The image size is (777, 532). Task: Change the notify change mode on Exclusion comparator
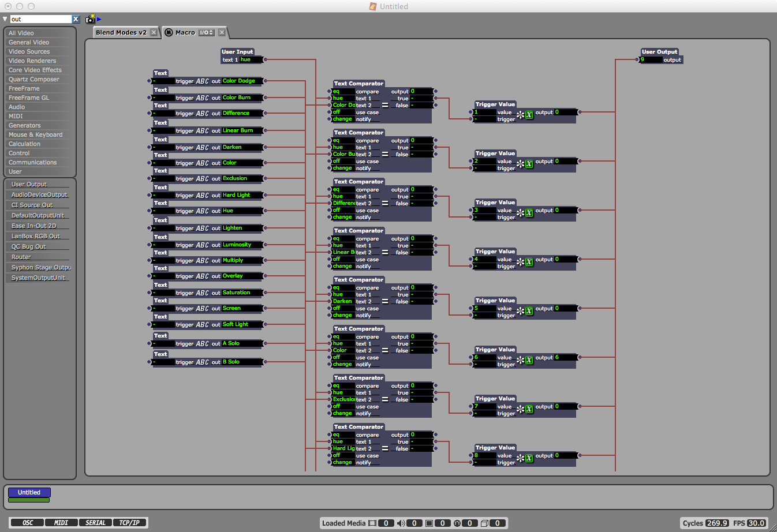pos(343,413)
